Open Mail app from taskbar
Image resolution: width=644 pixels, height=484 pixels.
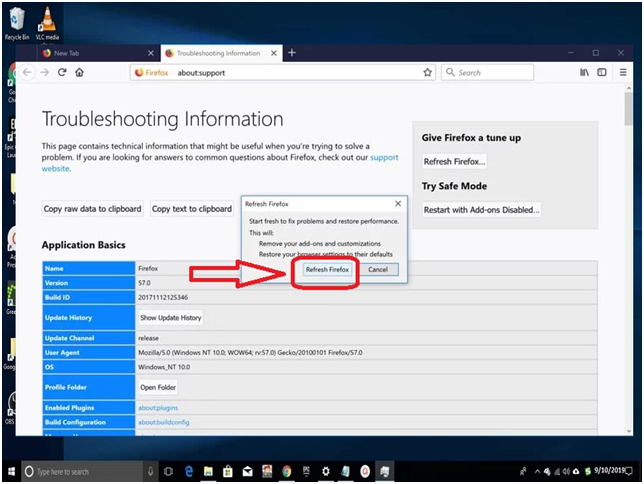[x=247, y=472]
